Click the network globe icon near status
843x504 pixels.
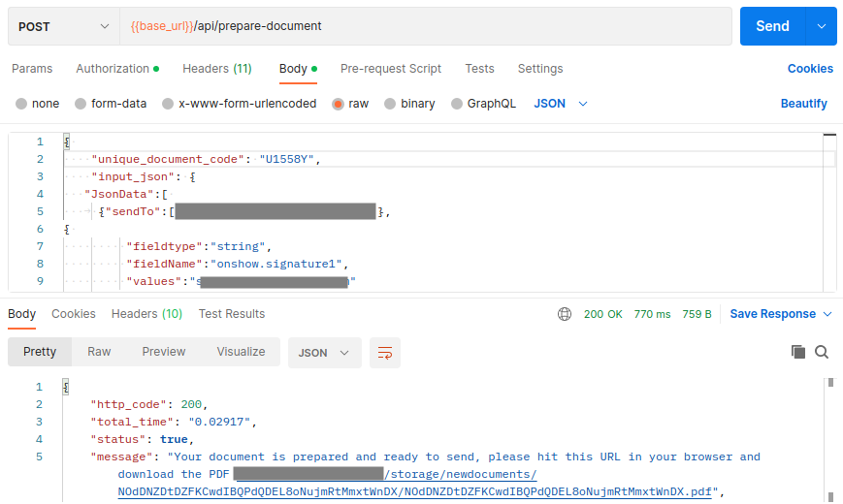click(564, 314)
